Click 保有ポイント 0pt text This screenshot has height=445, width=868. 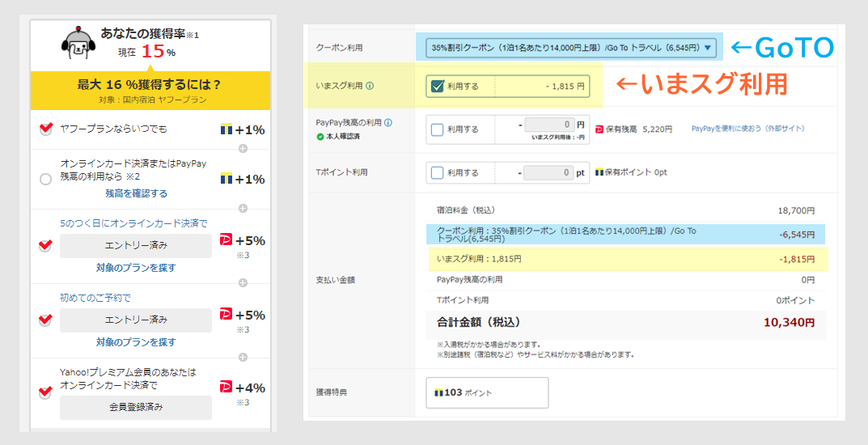[x=636, y=172]
